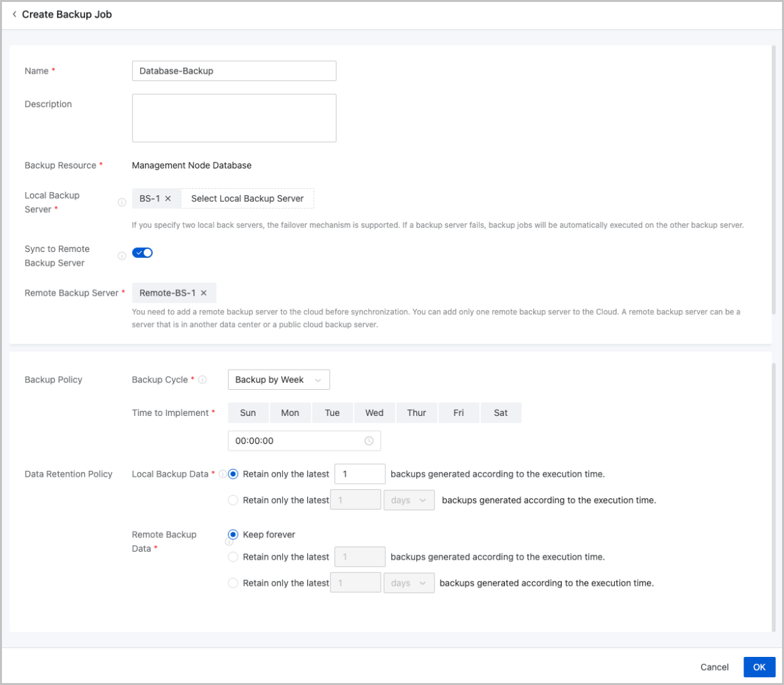
Task: Click the OK button
Action: 759,667
